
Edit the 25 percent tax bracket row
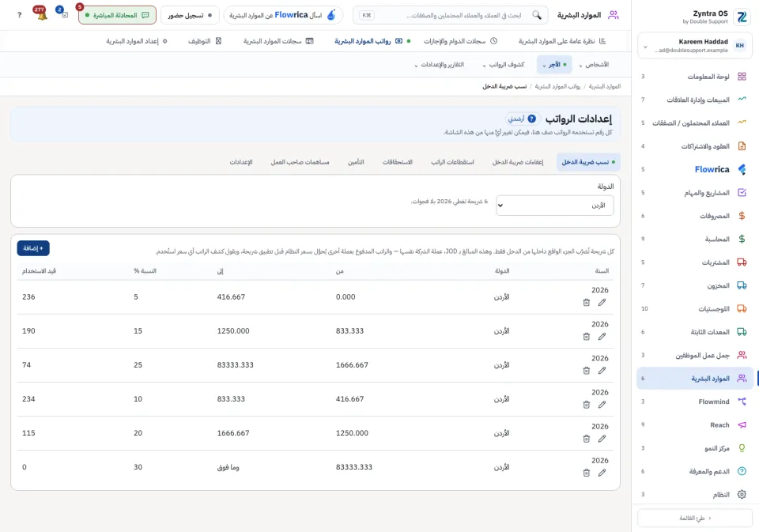(602, 370)
